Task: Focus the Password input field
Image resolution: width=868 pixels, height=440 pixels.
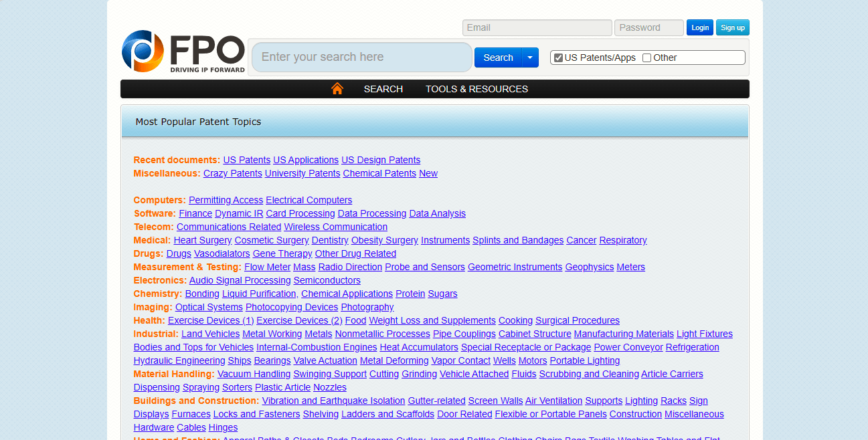Action: (649, 27)
